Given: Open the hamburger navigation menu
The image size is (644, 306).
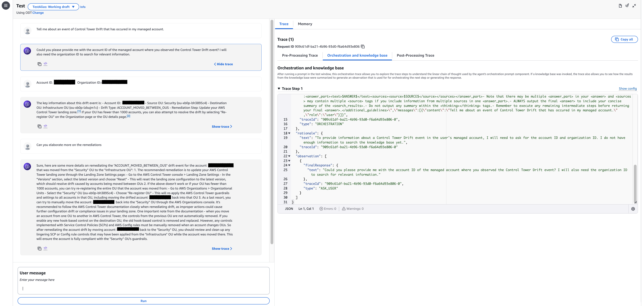Looking at the screenshot, I should point(6,5).
